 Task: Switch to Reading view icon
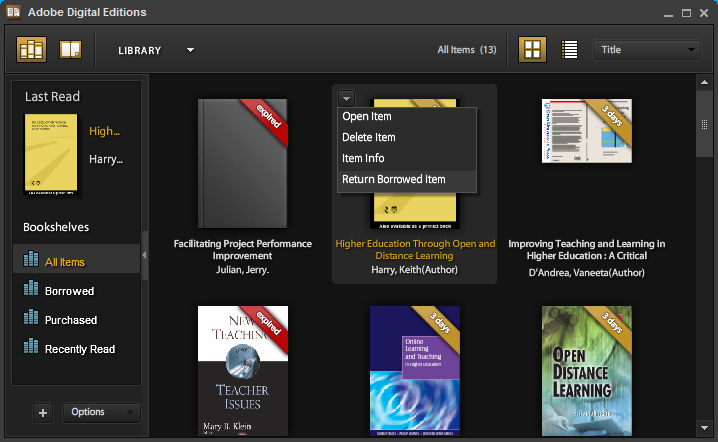tap(71, 49)
